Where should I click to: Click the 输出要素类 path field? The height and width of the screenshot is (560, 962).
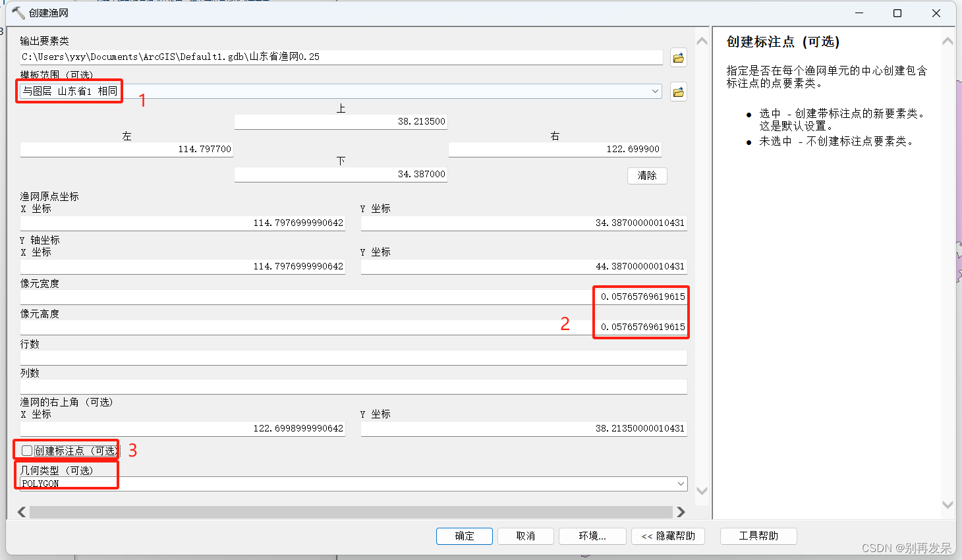click(341, 57)
